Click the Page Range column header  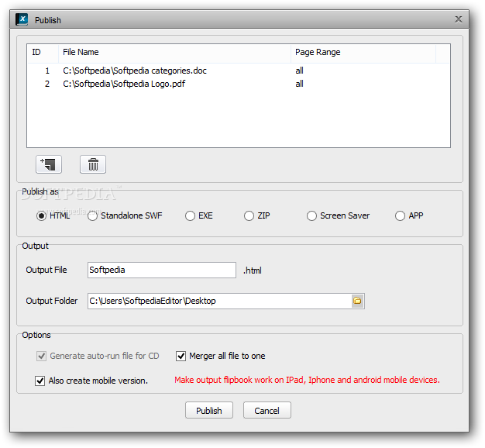tap(363, 52)
